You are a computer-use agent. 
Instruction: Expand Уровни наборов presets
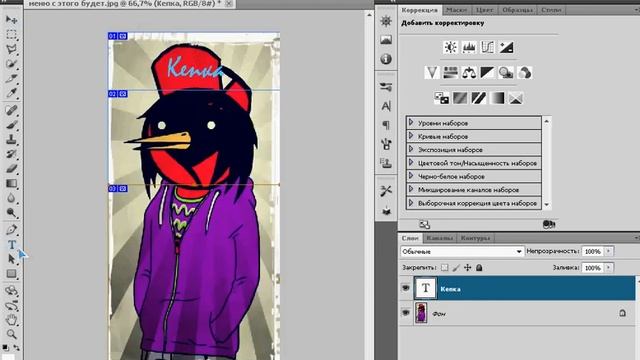(x=411, y=122)
